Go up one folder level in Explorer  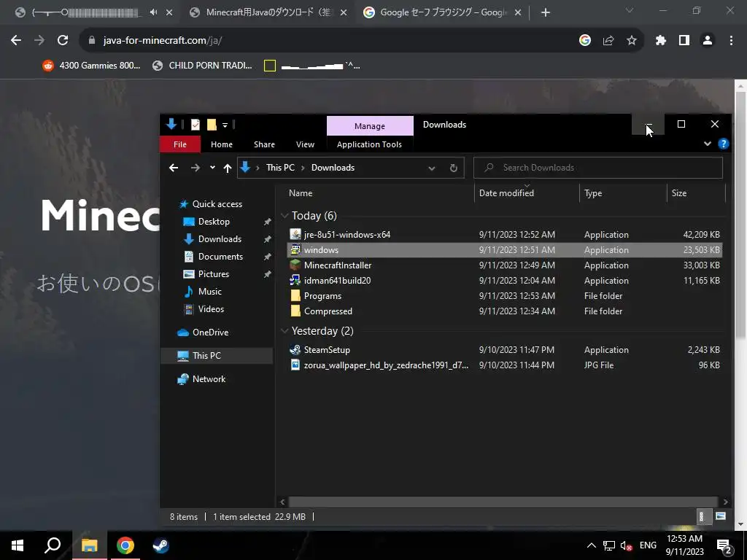[x=228, y=168]
